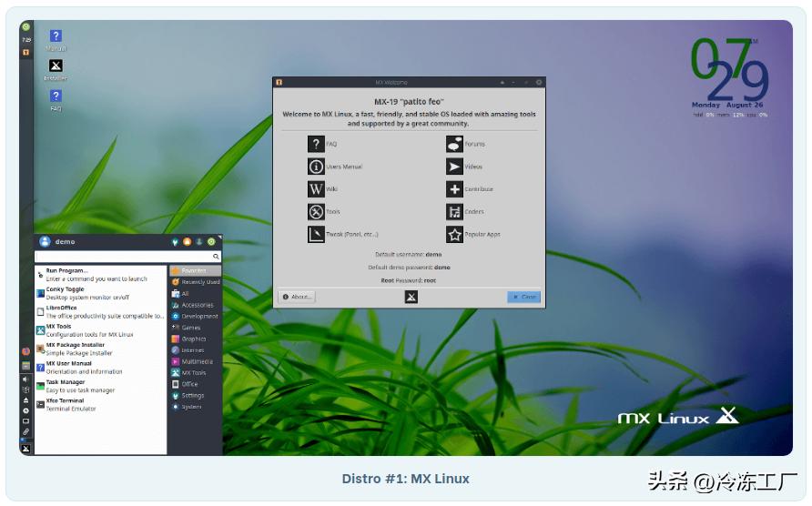Image resolution: width=812 pixels, height=506 pixels.
Task: Open the Settings category
Action: click(x=195, y=396)
